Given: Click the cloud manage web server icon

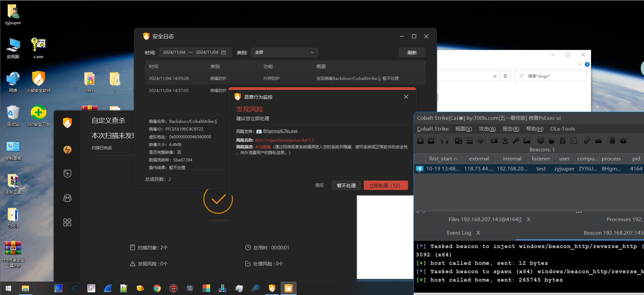Looking at the screenshot, I should click(x=598, y=141).
